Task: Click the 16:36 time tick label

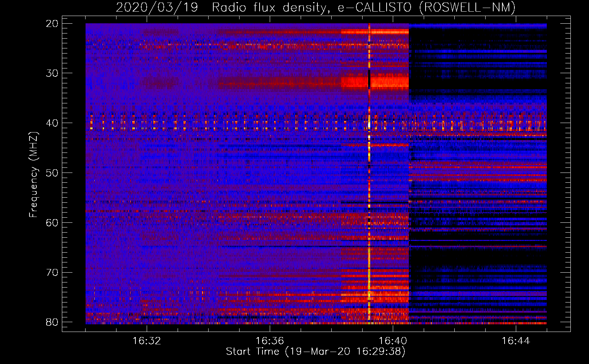Action: [x=270, y=341]
